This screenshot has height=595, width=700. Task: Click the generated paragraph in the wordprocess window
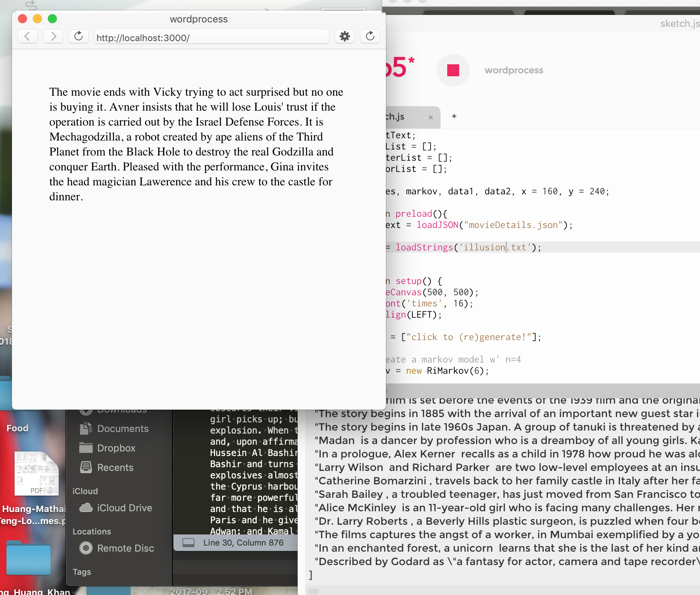(x=196, y=144)
